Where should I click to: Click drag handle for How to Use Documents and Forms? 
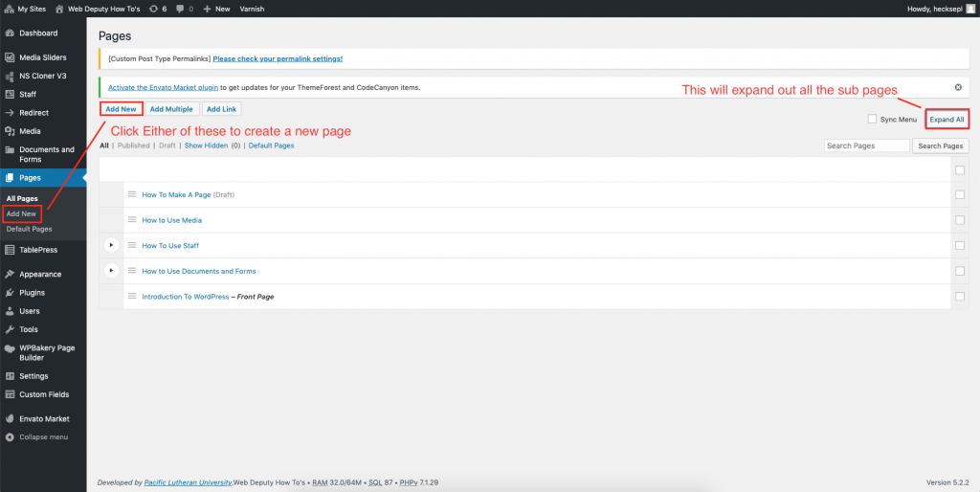click(x=132, y=271)
